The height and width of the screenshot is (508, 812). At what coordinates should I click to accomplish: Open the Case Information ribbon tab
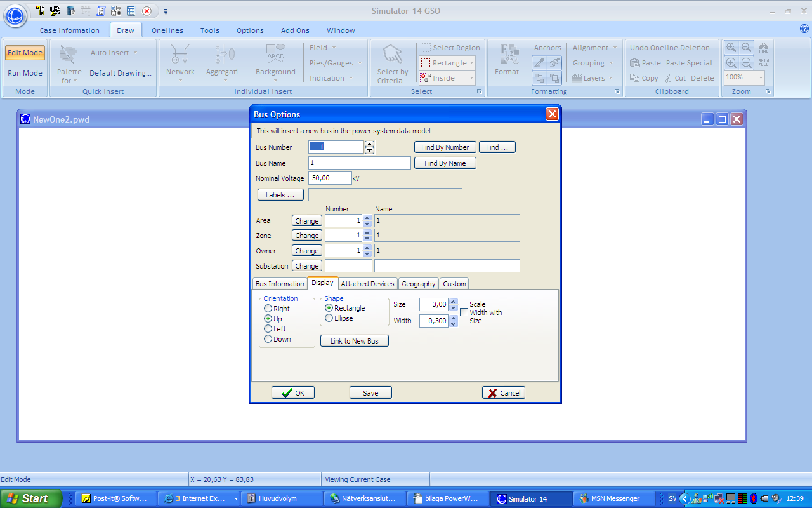click(x=70, y=30)
